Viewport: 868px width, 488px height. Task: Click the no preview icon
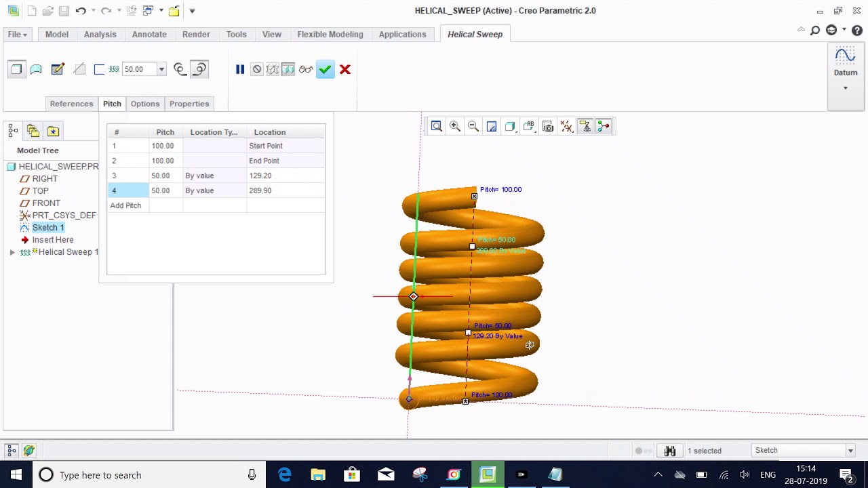click(x=256, y=69)
